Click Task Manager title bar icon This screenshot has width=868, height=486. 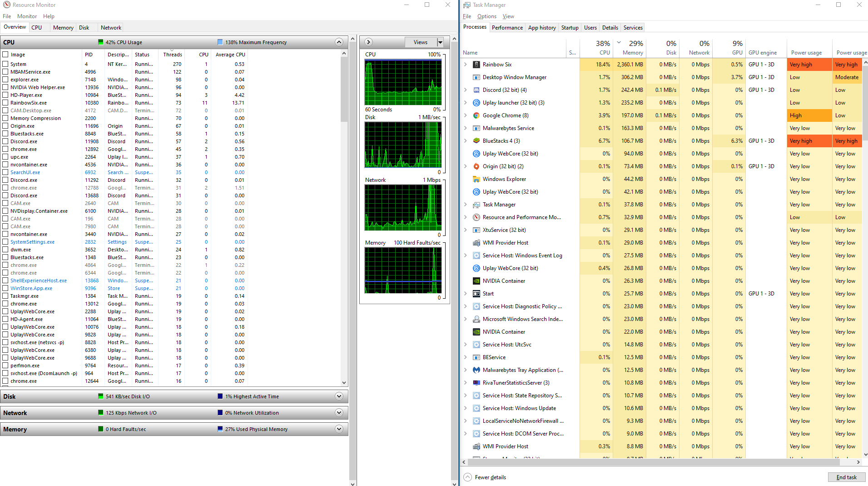pos(466,5)
